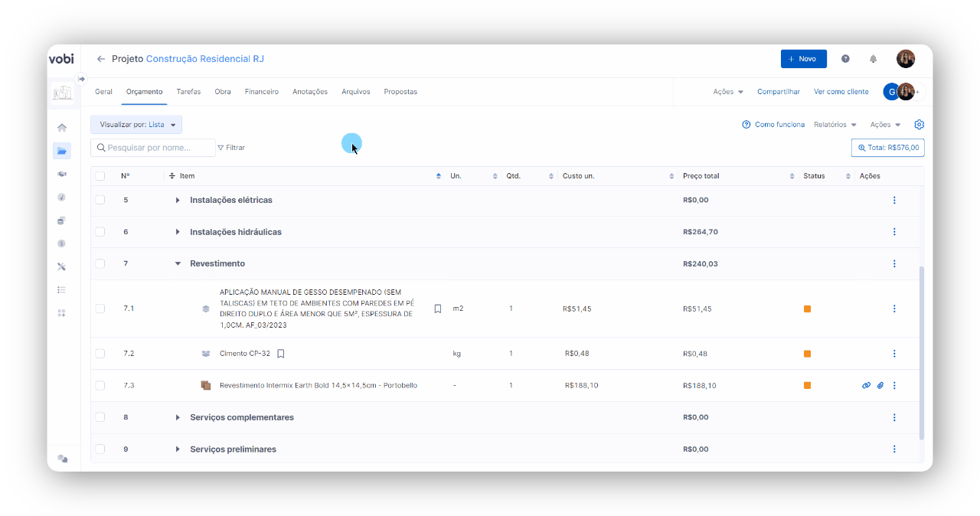The height and width of the screenshot is (516, 980).
Task: Switch to the Arquivos tab
Action: pyautogui.click(x=356, y=92)
